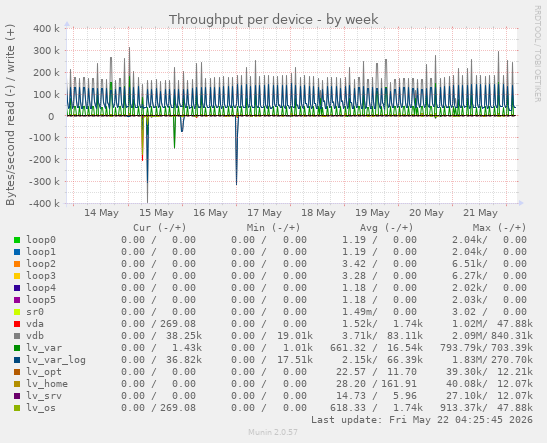This screenshot has width=547, height=443.
Task: Click the 'loop4' legend label
Action: [x=41, y=287]
